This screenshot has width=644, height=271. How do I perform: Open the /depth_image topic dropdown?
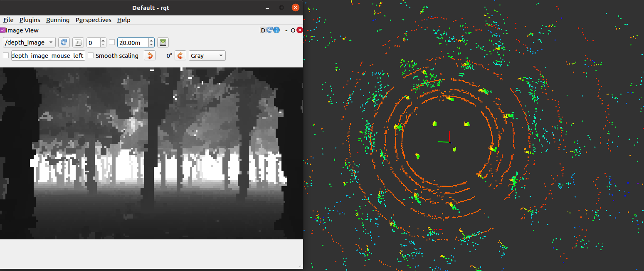29,42
